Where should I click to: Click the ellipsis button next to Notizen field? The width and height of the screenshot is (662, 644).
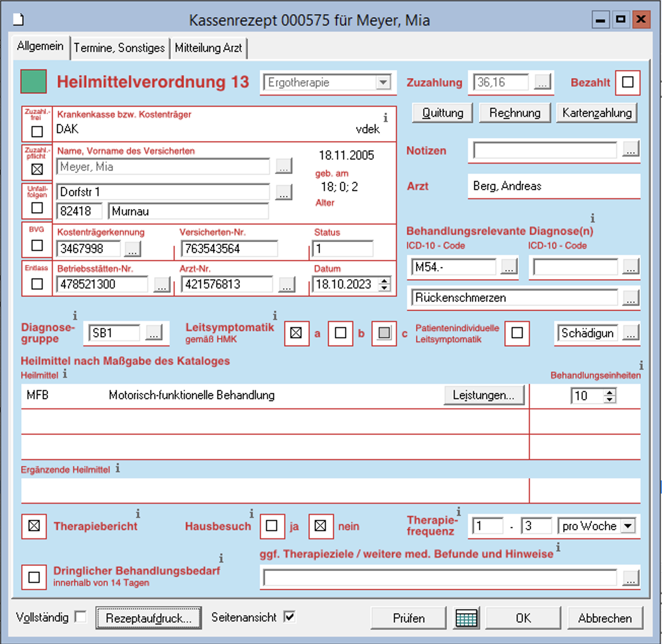pos(630,150)
